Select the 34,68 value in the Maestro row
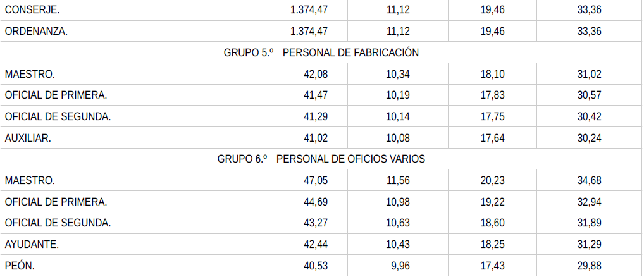Screen dimensions: 644x277 tap(589, 181)
